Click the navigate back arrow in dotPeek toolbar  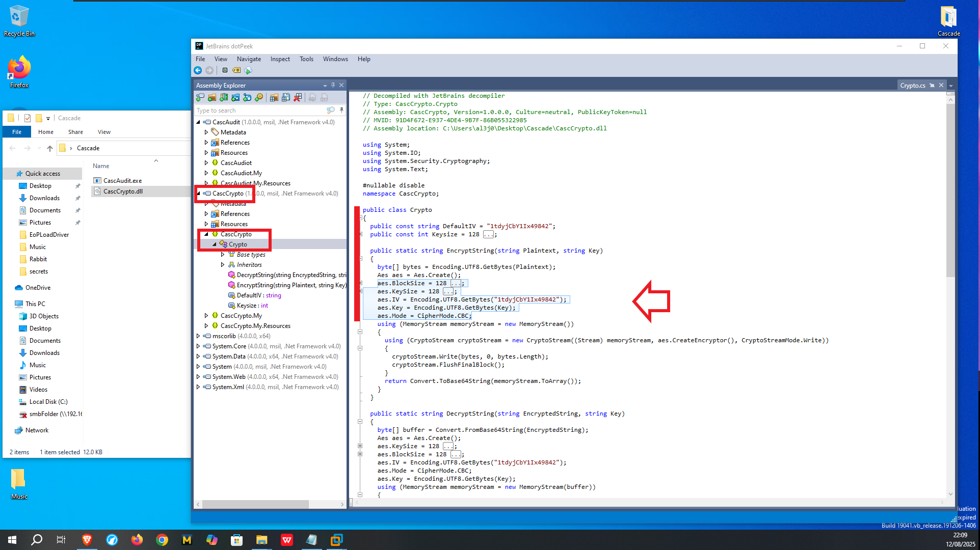click(x=198, y=70)
